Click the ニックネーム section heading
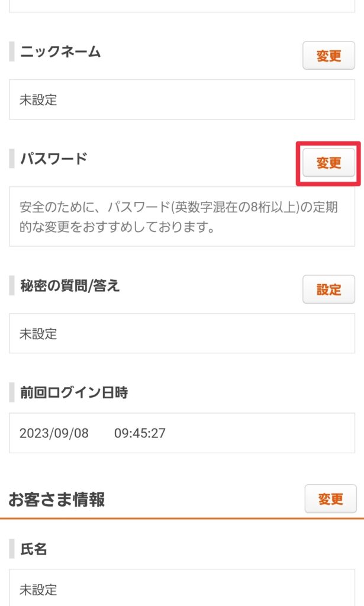364x606 pixels. coord(60,52)
